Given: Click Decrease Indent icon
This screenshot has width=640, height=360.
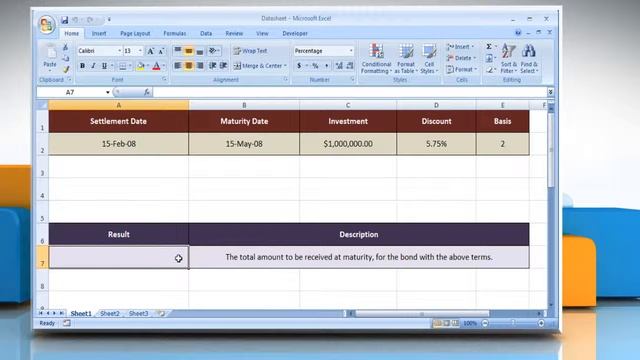Looking at the screenshot, I should [212, 66].
